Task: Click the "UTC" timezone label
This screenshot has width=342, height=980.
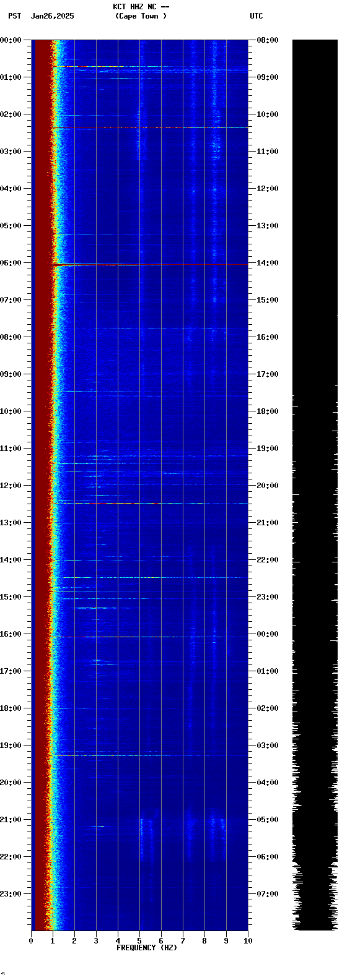Action: pyautogui.click(x=256, y=16)
